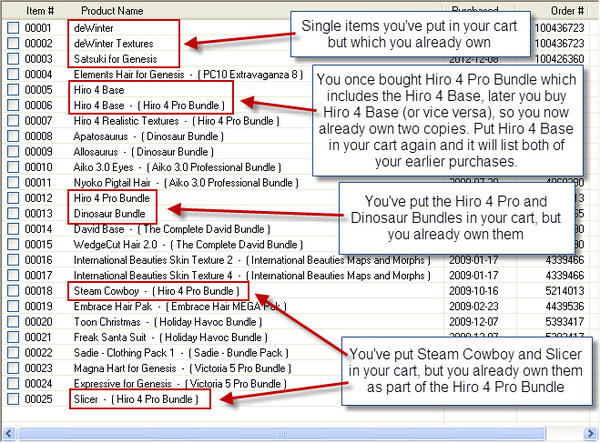Click the Item # column header
Screen dimensions: 600x443
(40, 11)
